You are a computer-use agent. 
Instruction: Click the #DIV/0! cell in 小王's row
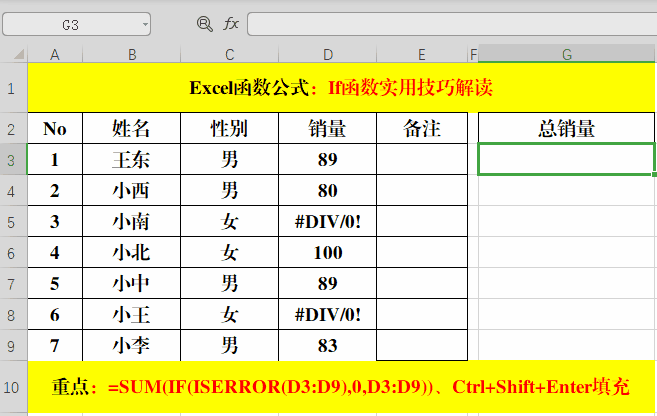[x=327, y=315]
